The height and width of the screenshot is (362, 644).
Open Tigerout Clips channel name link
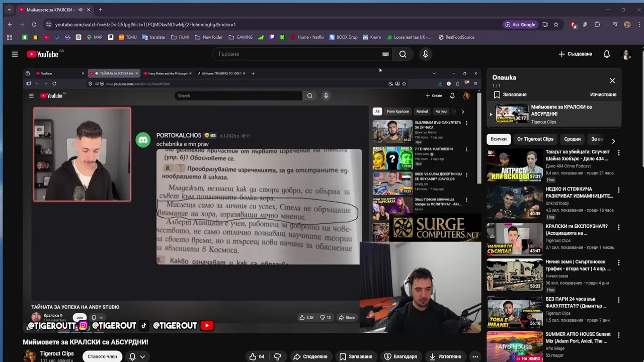tap(57, 353)
